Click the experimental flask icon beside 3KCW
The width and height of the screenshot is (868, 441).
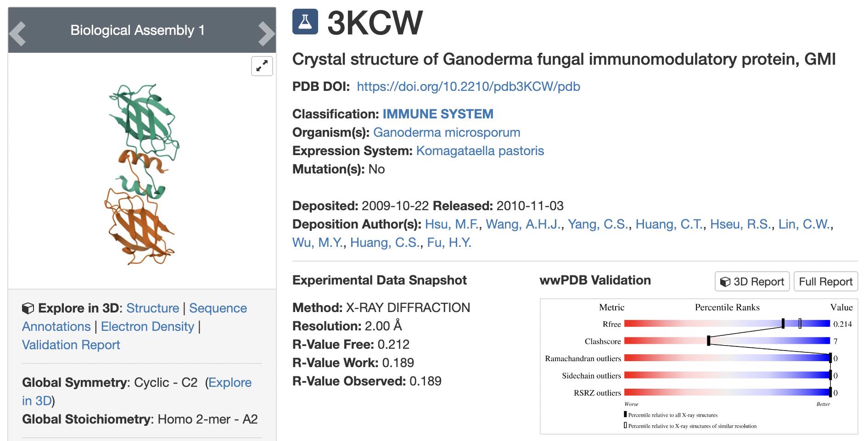click(305, 22)
